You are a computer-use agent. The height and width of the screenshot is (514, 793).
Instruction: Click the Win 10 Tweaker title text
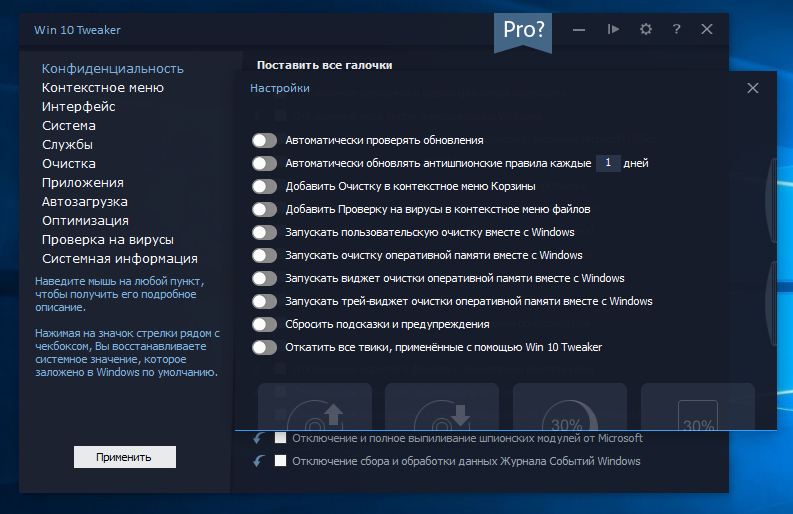(x=77, y=30)
